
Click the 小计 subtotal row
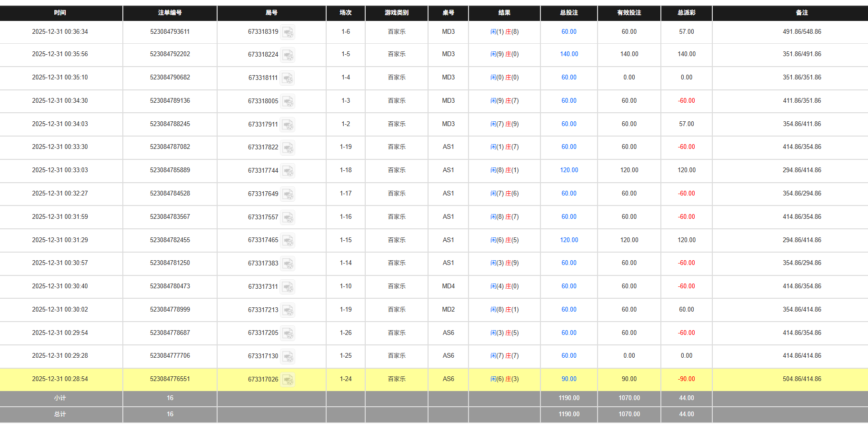coord(61,398)
